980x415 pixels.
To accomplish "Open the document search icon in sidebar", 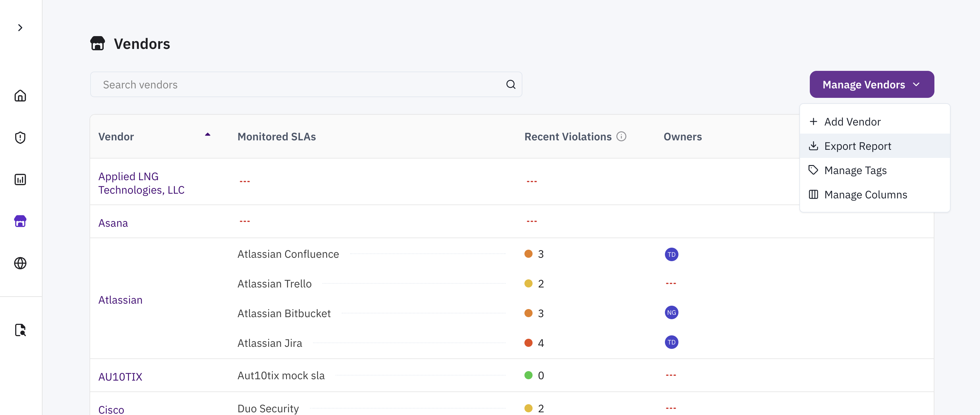I will (x=20, y=330).
